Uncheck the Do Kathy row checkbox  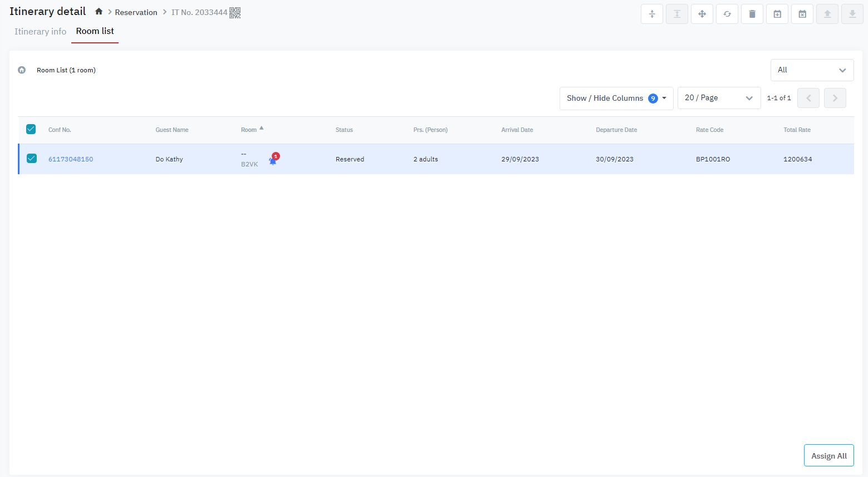[x=32, y=159]
